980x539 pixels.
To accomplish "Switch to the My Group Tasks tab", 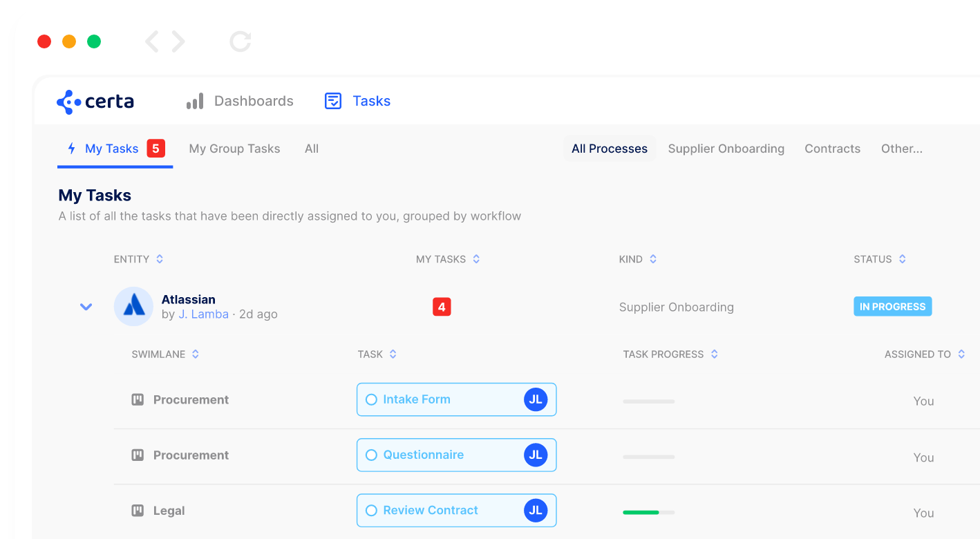I will pos(234,149).
